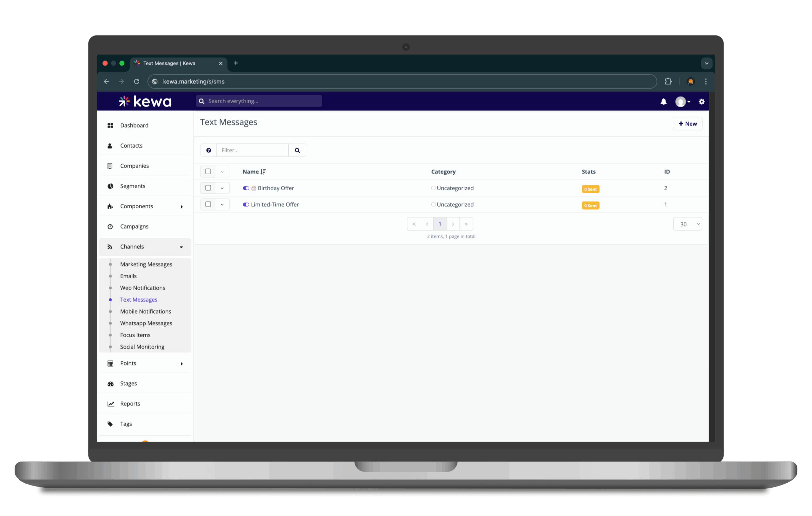Click the filter search magnifier button
The image size is (812, 516).
click(297, 150)
